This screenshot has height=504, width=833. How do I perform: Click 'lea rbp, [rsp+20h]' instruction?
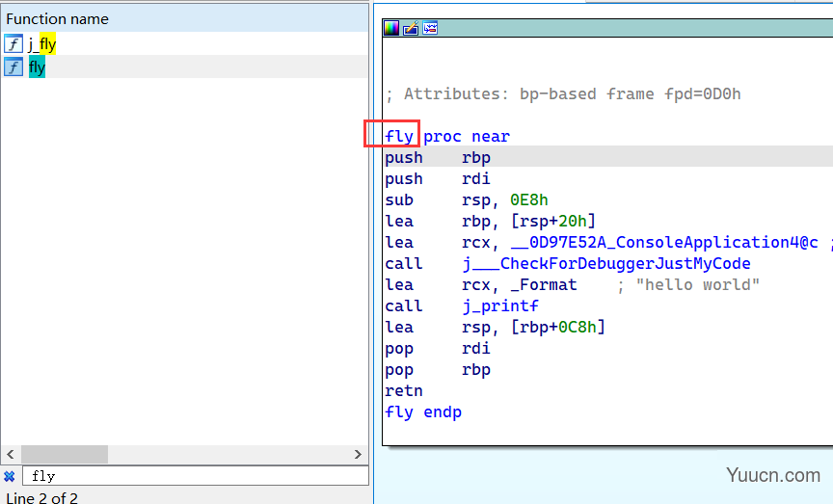click(491, 222)
